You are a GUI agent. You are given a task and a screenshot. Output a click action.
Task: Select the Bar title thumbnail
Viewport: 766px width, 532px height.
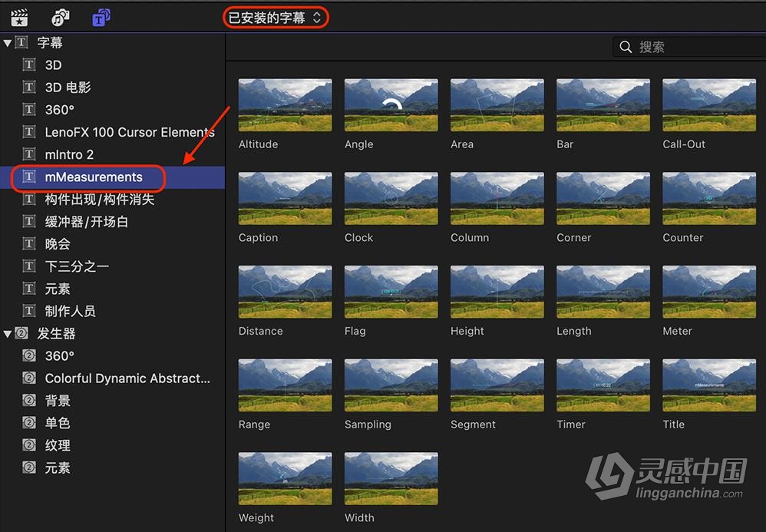click(x=603, y=105)
